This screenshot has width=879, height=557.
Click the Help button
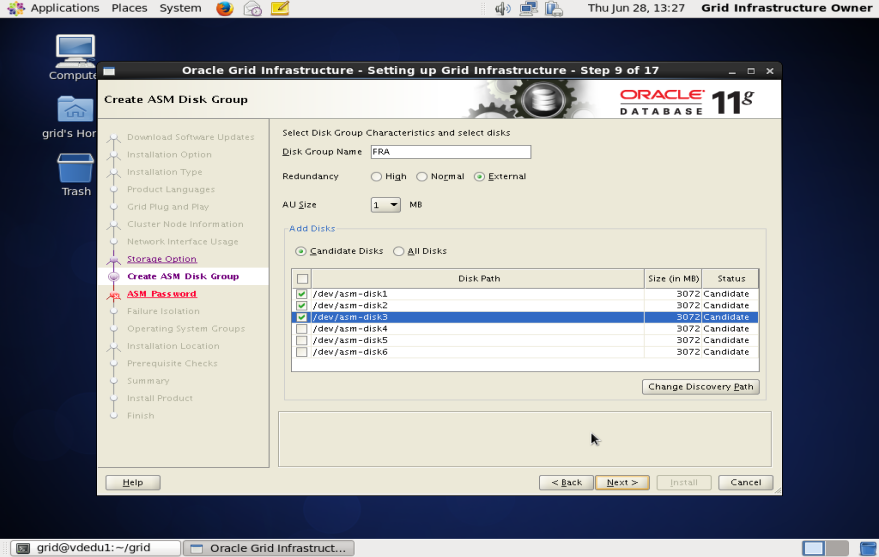[x=133, y=482]
